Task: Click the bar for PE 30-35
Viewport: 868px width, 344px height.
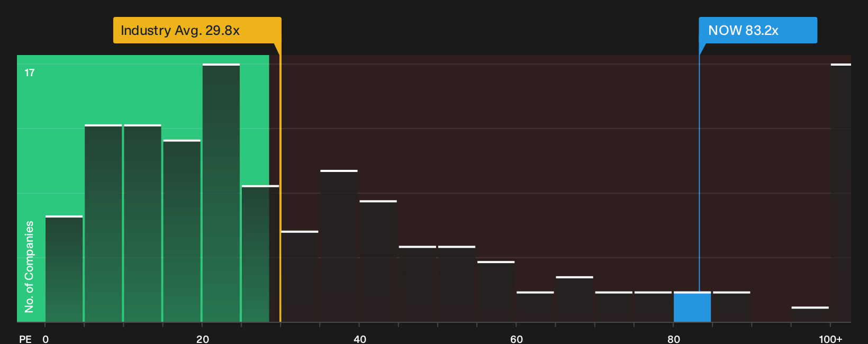Action: pos(300,276)
